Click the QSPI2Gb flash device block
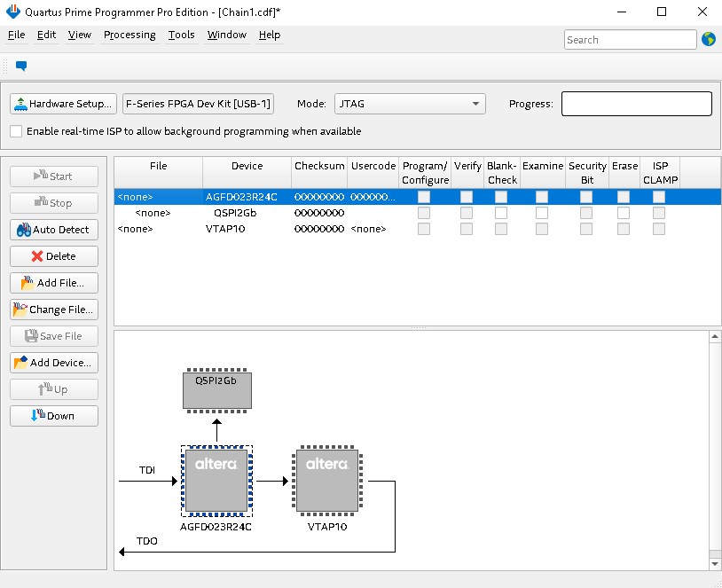Screen dimensions: 722x588 [x=216, y=389]
